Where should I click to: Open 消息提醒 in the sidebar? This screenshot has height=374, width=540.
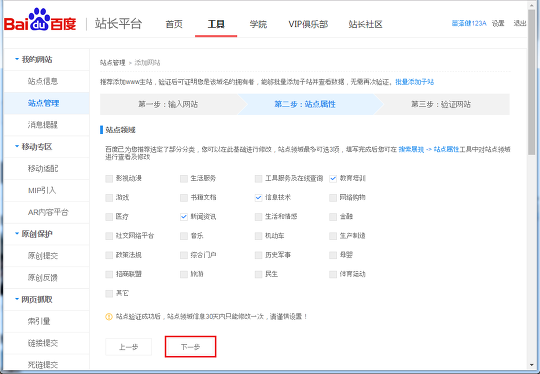(43, 125)
